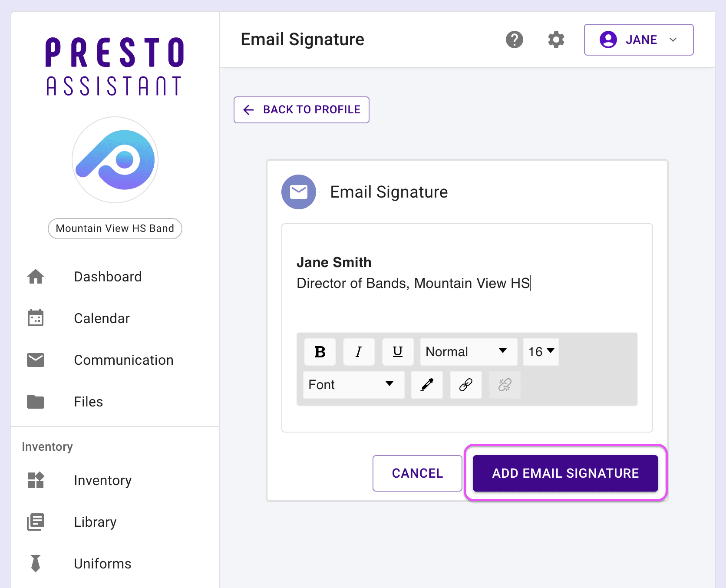Insert a hyperlink using the link icon

click(465, 385)
